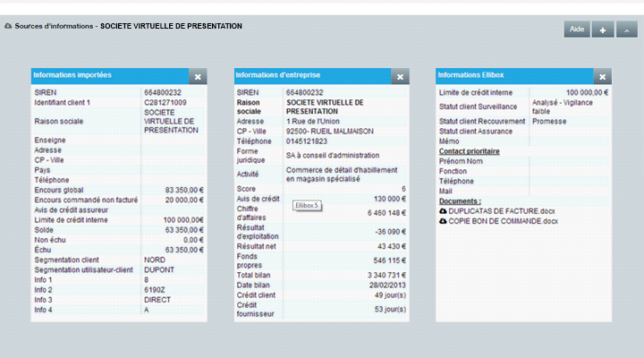
Task: Click download icon for COPIE BON DE COMMANDE.docx
Action: [443, 221]
